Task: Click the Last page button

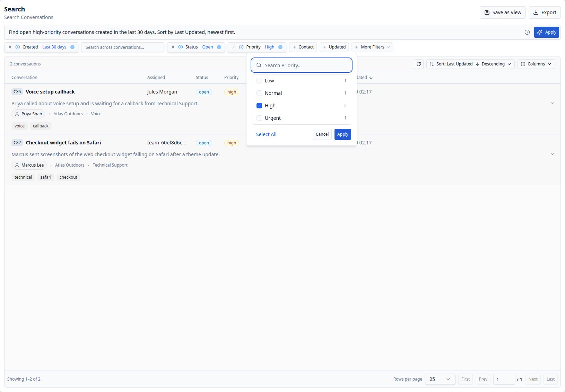Action: 550,379
